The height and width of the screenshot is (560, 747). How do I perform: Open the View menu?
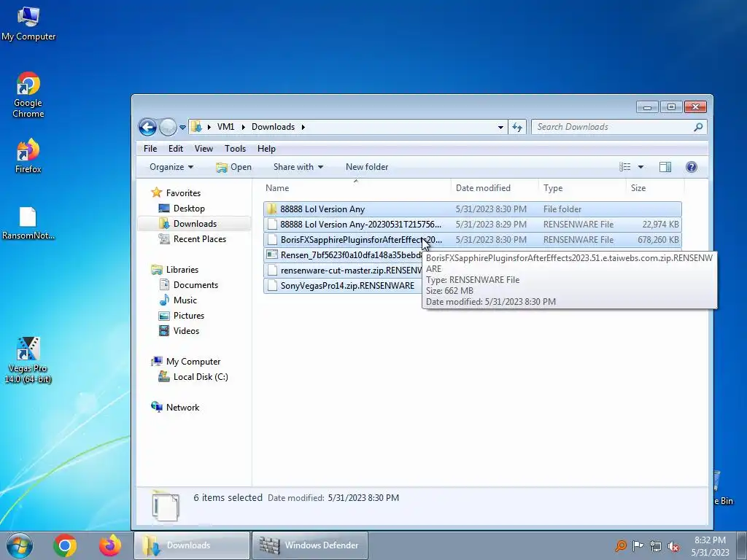point(204,149)
